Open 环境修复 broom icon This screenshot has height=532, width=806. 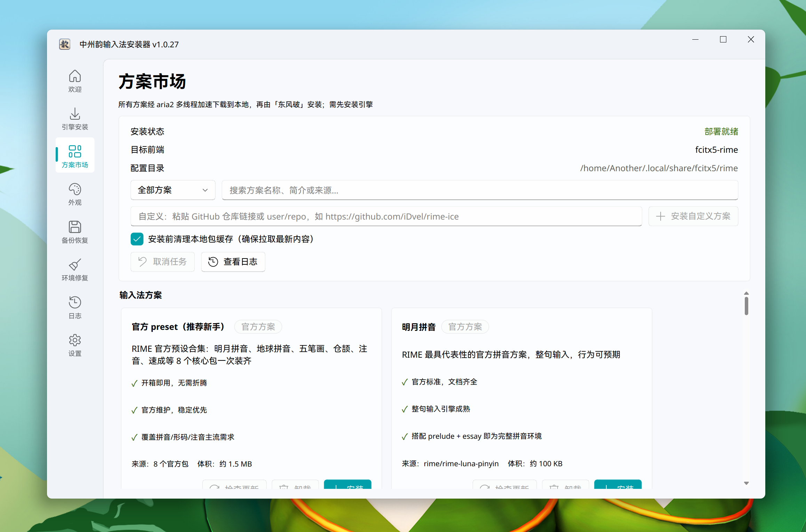pyautogui.click(x=75, y=264)
